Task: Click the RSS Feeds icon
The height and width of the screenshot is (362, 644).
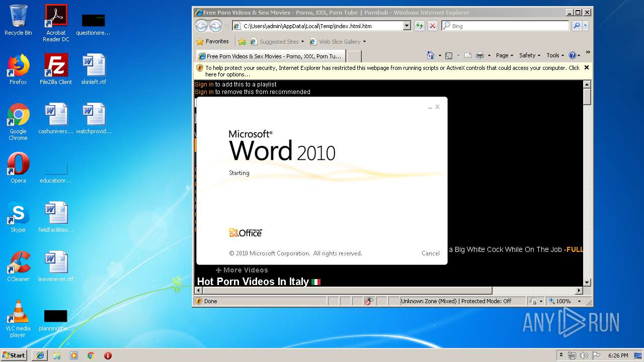Action: [x=449, y=55]
